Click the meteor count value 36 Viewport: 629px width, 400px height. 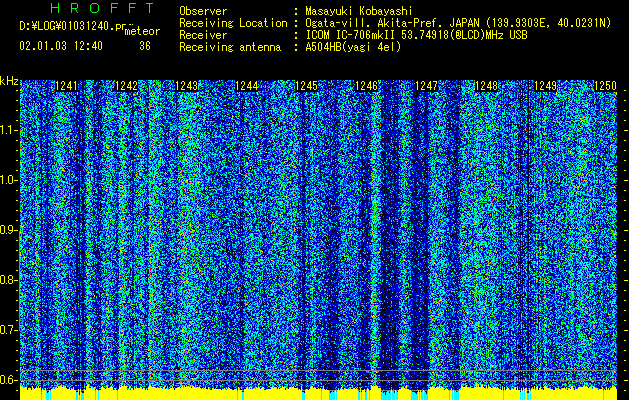[145, 46]
